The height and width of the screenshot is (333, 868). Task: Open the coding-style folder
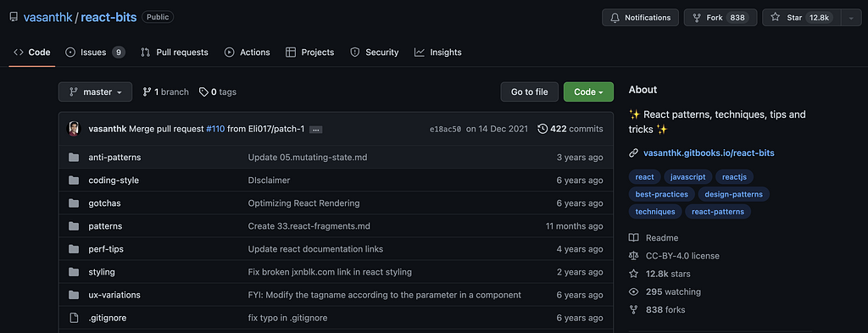coord(114,180)
